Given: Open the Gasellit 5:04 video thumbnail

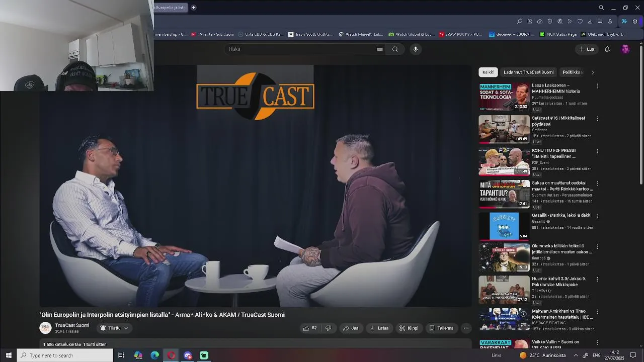Looking at the screenshot, I should (x=504, y=226).
